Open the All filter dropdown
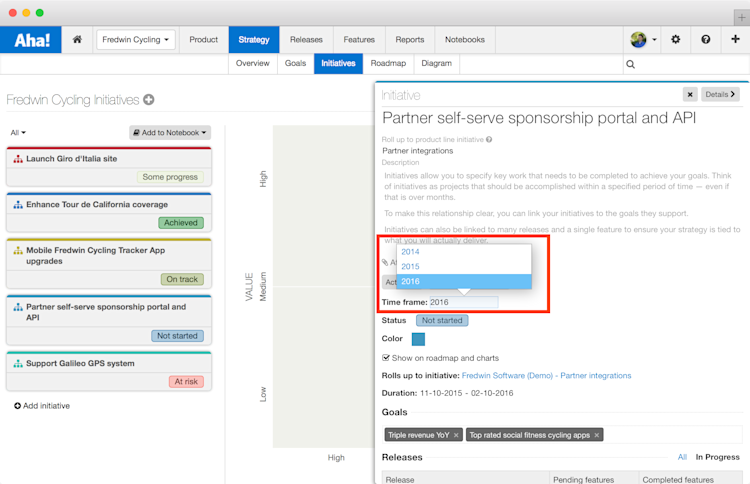The width and height of the screenshot is (750, 484). (x=18, y=132)
